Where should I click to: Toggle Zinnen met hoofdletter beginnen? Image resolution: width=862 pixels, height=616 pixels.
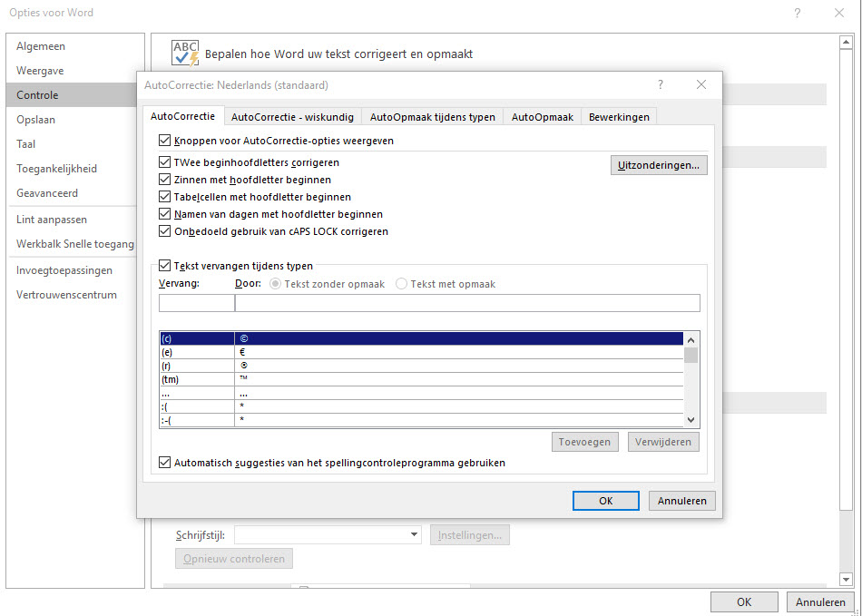(164, 180)
